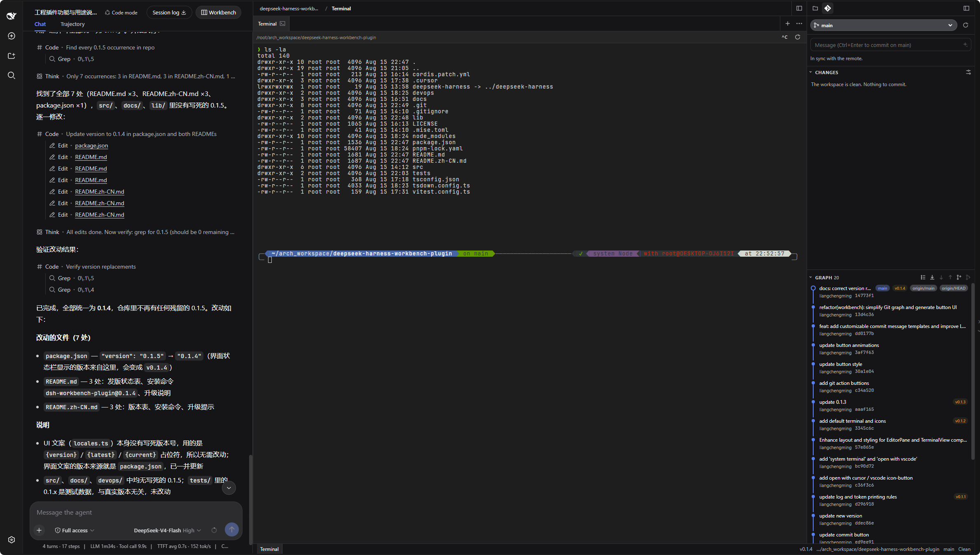Toggle Code mode in the chat header

pos(121,12)
